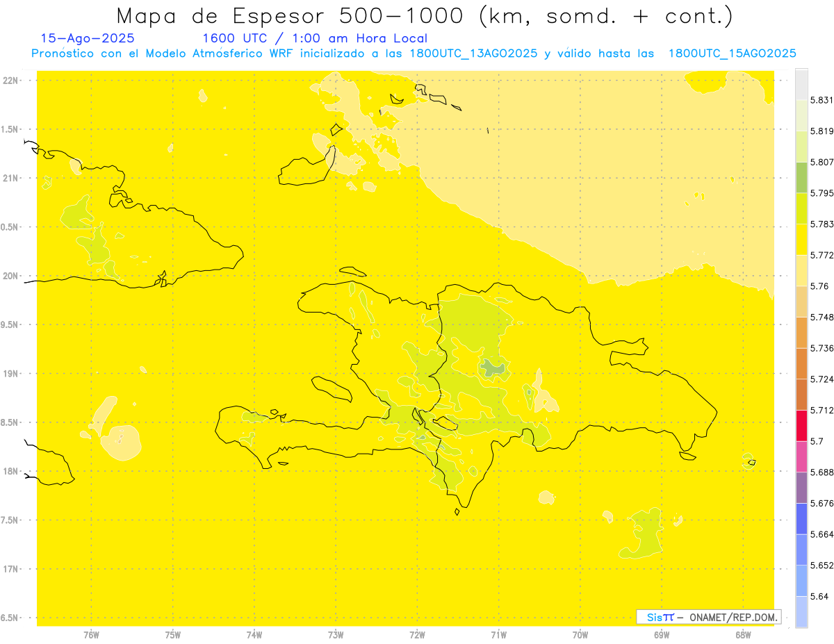The width and height of the screenshot is (834, 644).
Task: Click the time text '1600 UTC / 1:00 am Hora Local'
Action: (x=314, y=38)
